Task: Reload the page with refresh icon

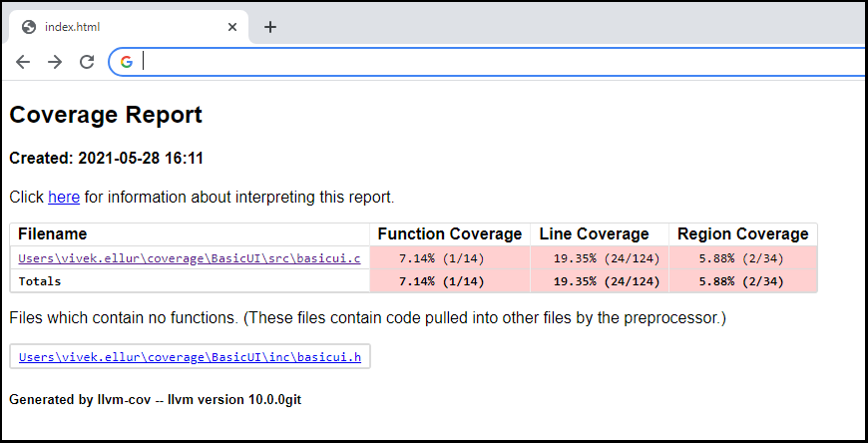Action: click(87, 62)
